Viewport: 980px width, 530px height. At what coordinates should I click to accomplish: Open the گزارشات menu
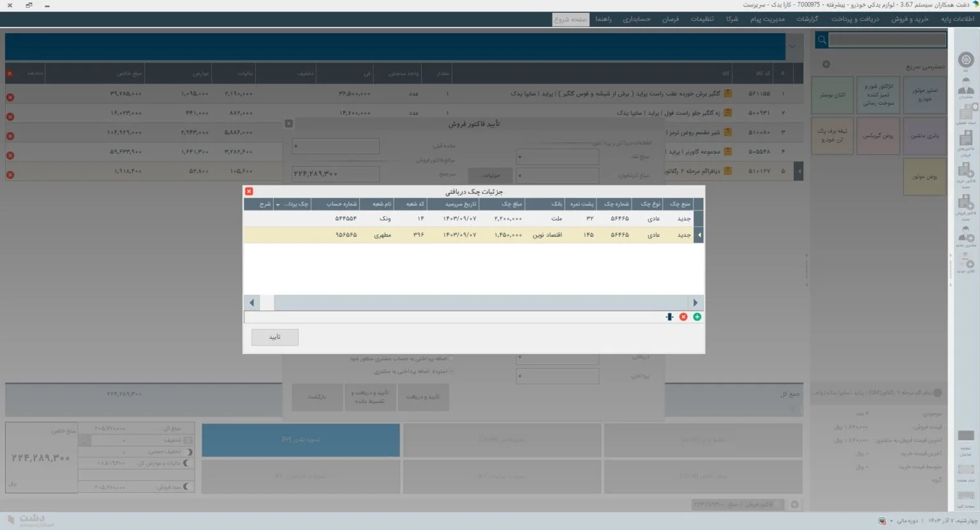pos(807,19)
